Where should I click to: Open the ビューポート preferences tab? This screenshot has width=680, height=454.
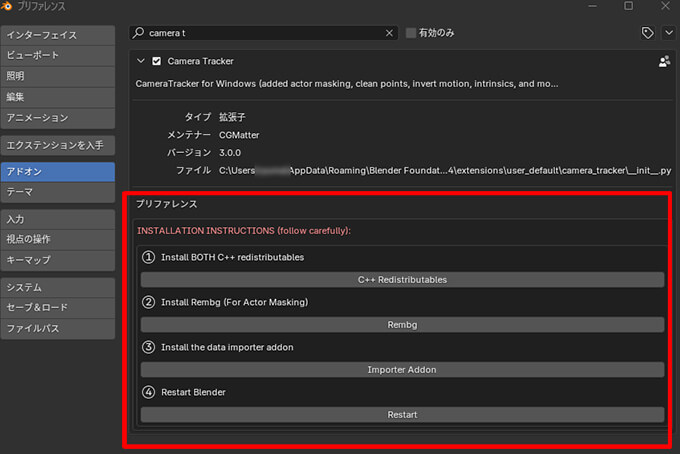pyautogui.click(x=58, y=56)
